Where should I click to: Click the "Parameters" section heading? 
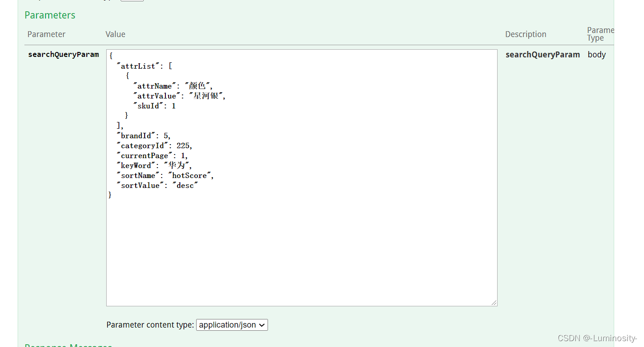point(50,15)
